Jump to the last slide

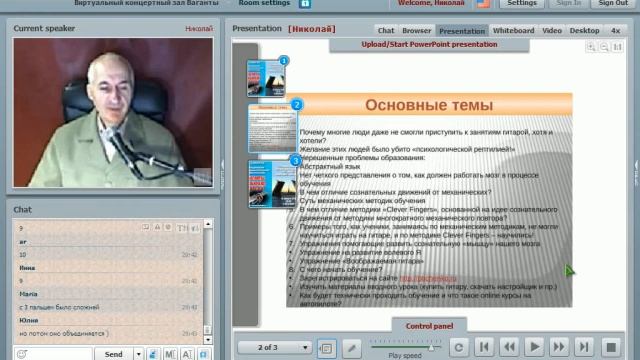click(584, 347)
